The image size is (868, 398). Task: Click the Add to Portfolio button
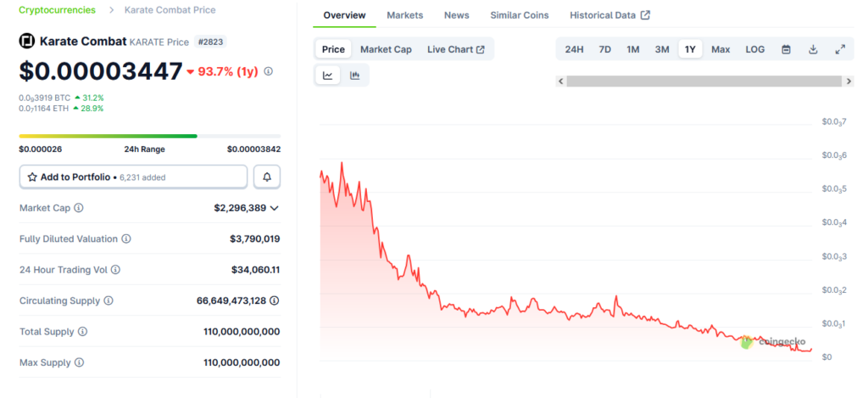133,177
